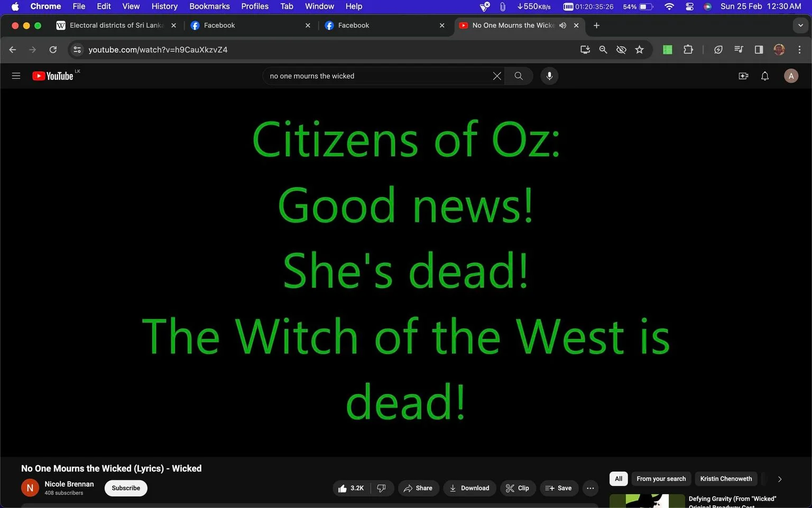Open the YouTube hamburger guide menu
The height and width of the screenshot is (508, 812).
point(16,76)
